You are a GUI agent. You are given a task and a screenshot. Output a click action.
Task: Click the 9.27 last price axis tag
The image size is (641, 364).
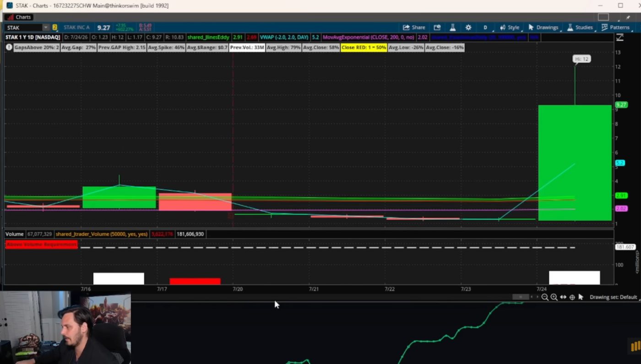[621, 105]
